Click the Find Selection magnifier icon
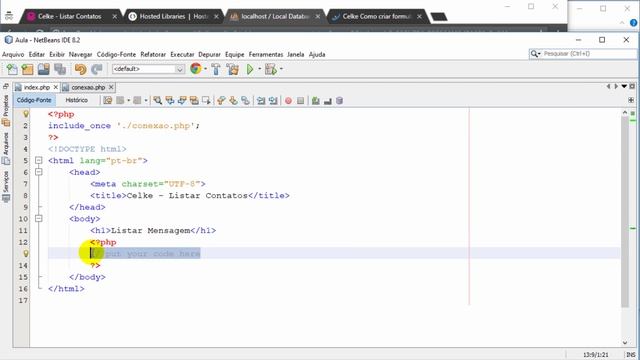This screenshot has height=360, width=640. [158, 100]
